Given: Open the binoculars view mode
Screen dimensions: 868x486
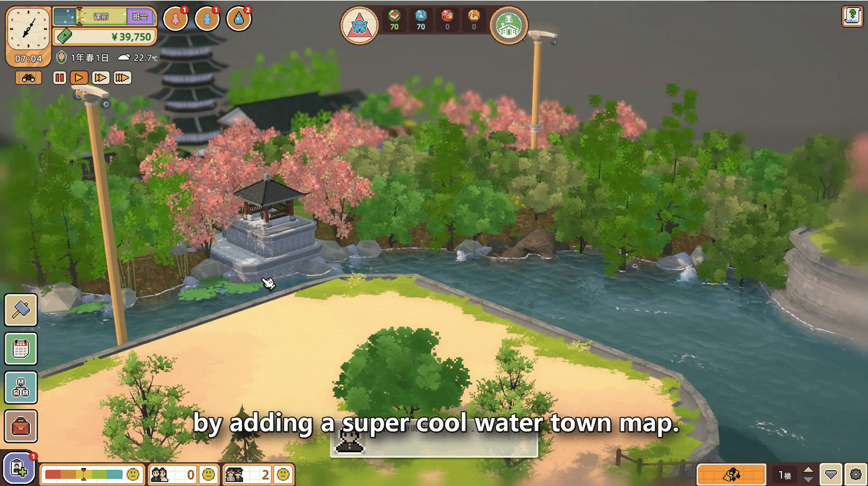Looking at the screenshot, I should (x=28, y=78).
